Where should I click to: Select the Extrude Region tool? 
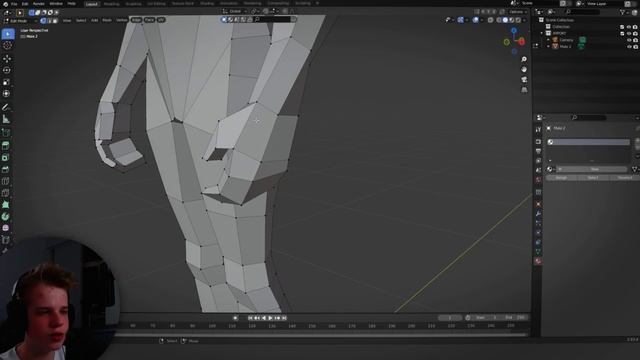tap(6, 145)
